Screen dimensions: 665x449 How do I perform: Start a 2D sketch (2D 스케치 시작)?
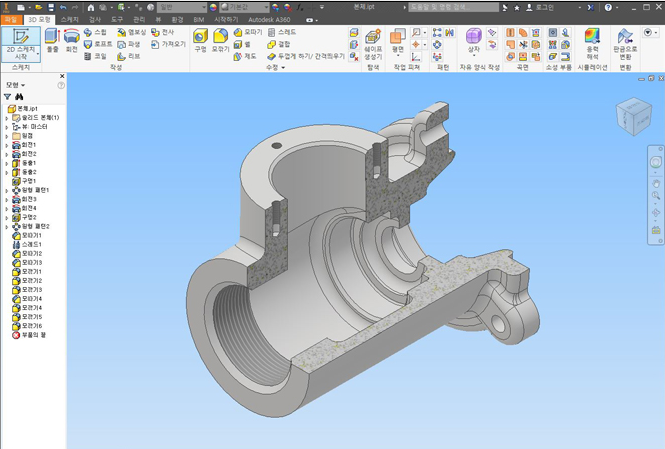pos(21,45)
